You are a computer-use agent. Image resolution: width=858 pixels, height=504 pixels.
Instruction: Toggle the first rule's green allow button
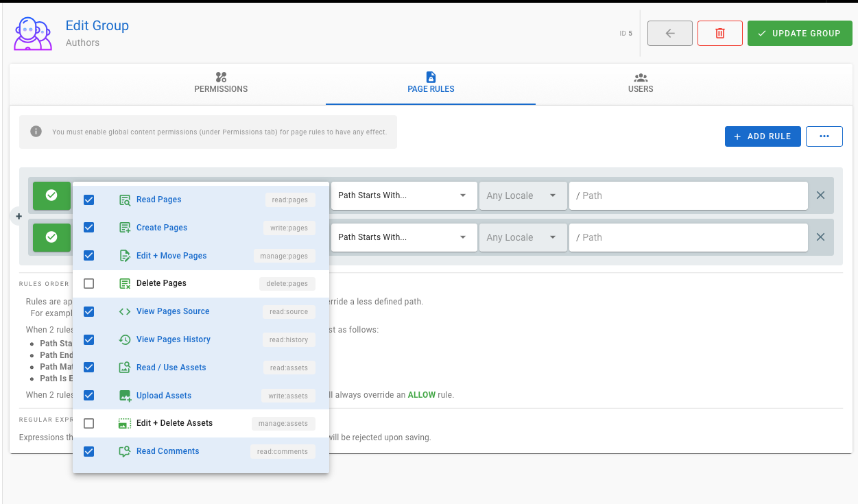point(51,195)
